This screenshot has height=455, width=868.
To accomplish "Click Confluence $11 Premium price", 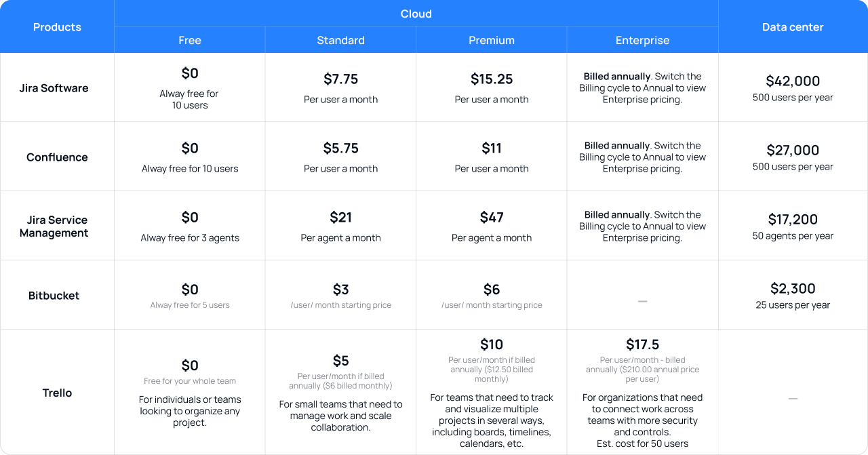I will tap(492, 149).
